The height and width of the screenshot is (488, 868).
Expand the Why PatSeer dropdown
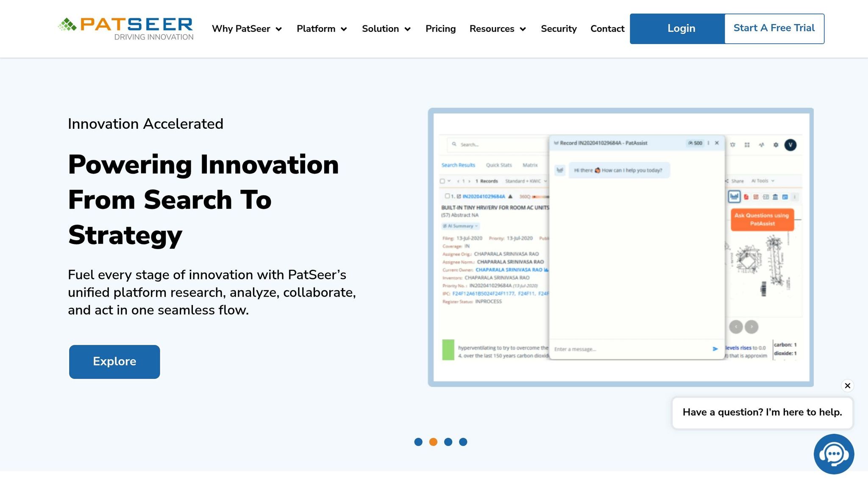click(x=247, y=29)
